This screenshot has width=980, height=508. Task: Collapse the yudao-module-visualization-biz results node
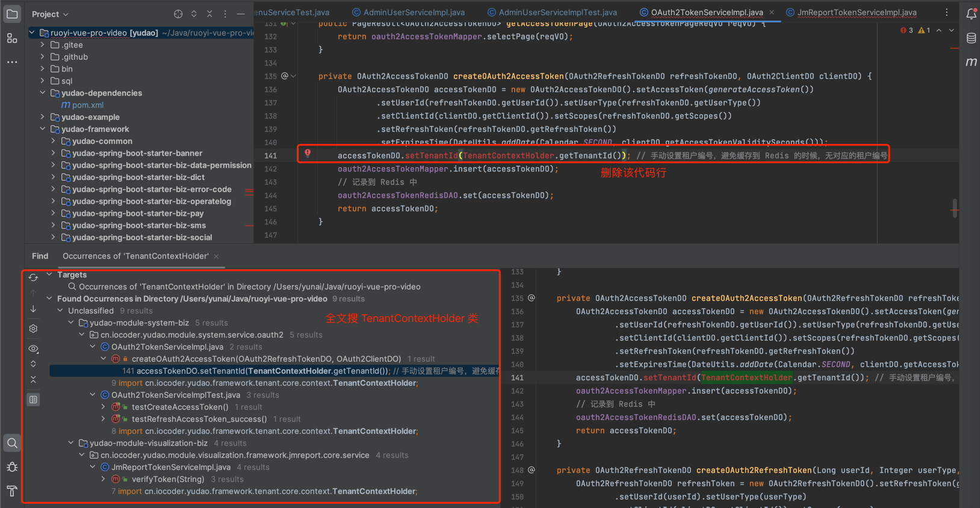71,443
